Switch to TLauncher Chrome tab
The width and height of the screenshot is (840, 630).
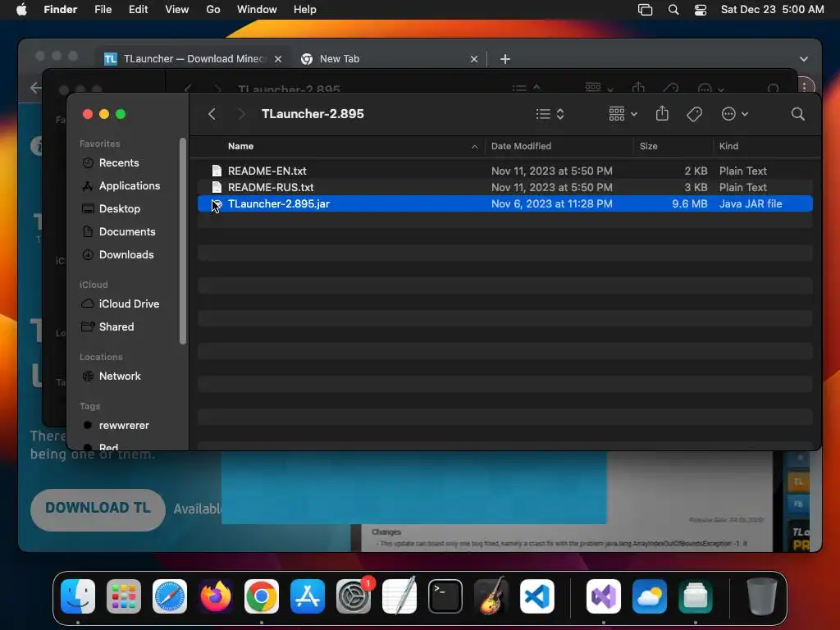click(192, 59)
